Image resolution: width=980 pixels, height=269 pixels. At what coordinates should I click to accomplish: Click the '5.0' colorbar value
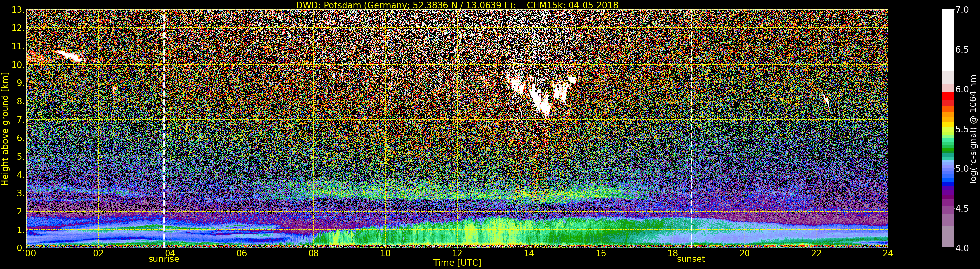coord(962,168)
